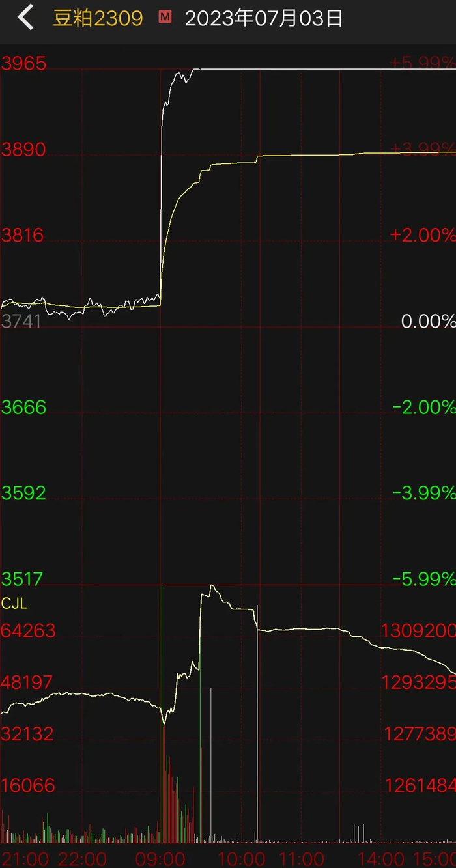Select the -3.99% percentage axis label
The height and width of the screenshot is (868, 456).
[423, 493]
